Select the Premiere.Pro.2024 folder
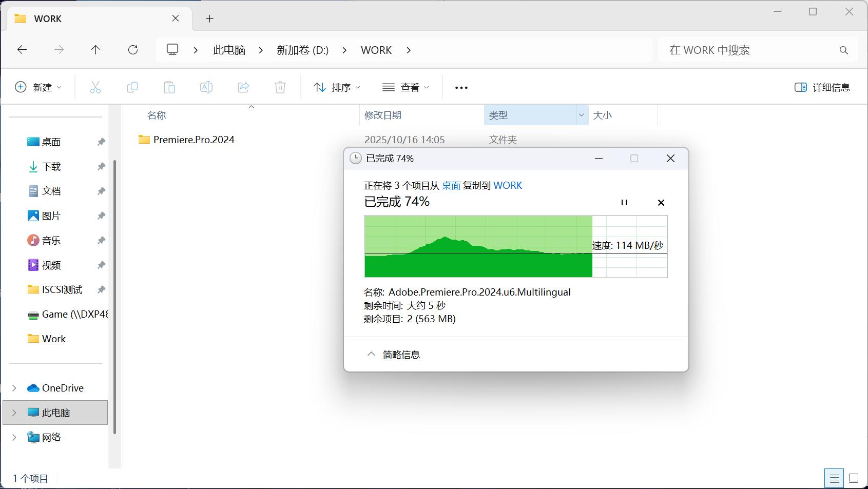 click(187, 140)
